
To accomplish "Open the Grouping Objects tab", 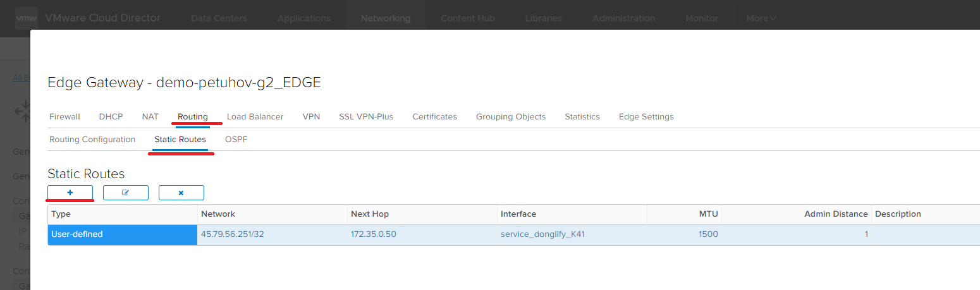I will coord(510,117).
